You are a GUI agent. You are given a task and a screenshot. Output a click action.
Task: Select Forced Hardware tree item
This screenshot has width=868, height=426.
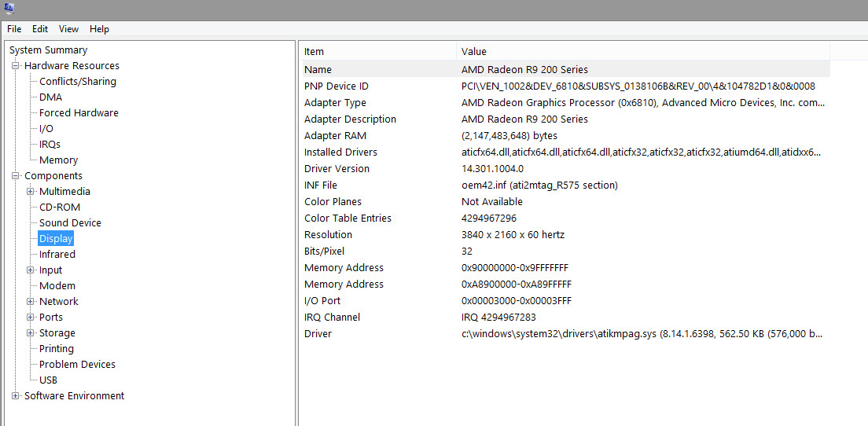click(x=79, y=113)
